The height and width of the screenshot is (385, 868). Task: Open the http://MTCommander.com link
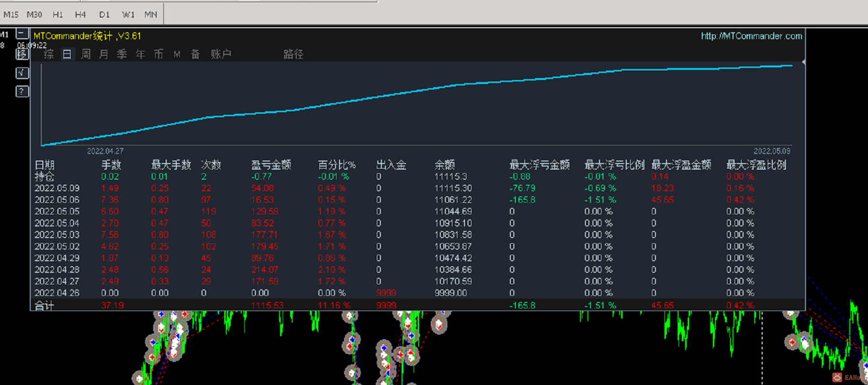click(751, 36)
